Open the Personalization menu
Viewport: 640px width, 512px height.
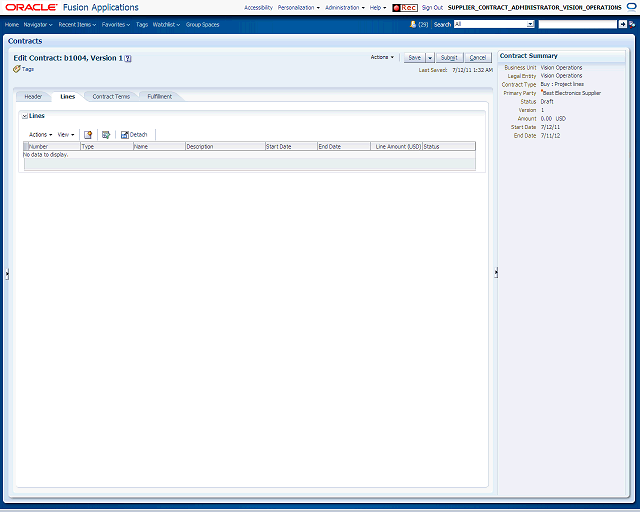[299, 8]
